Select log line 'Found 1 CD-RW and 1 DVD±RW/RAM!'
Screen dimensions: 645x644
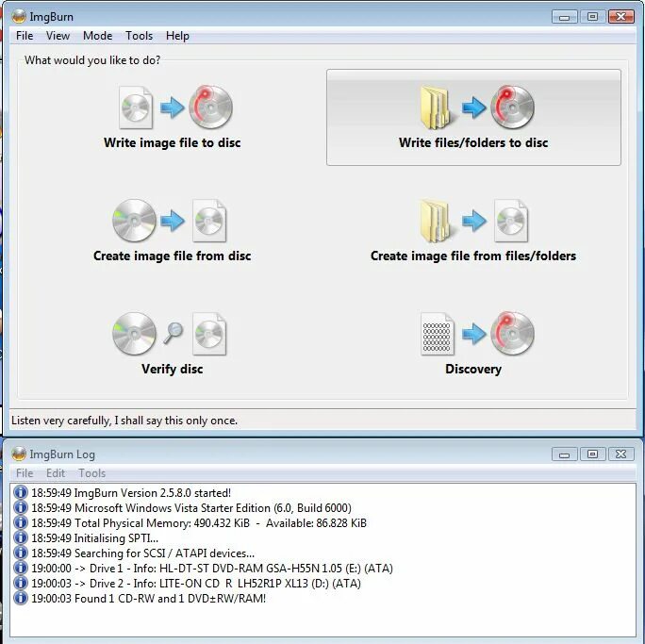point(148,599)
